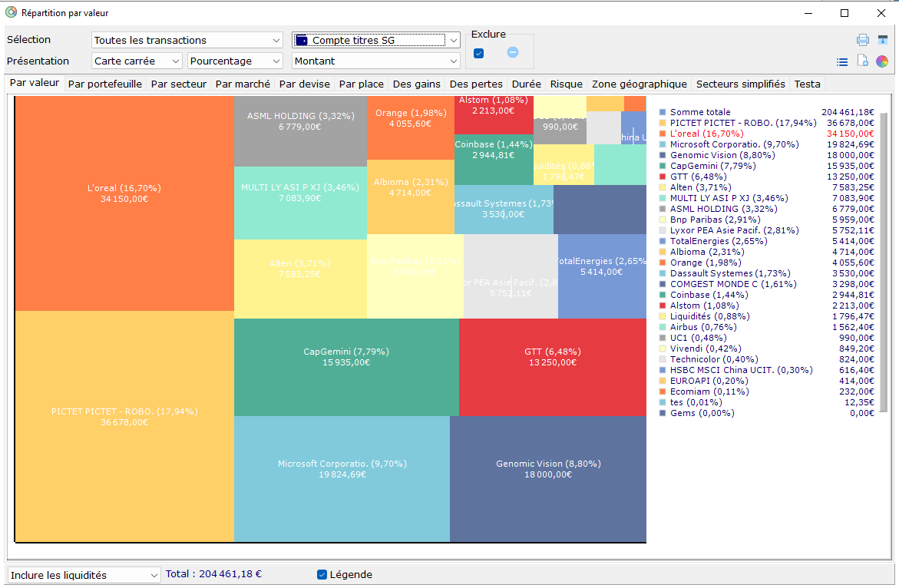The image size is (899, 588).
Task: Click the legend label "Technicolor (0,40%)"
Action: [x=715, y=359]
